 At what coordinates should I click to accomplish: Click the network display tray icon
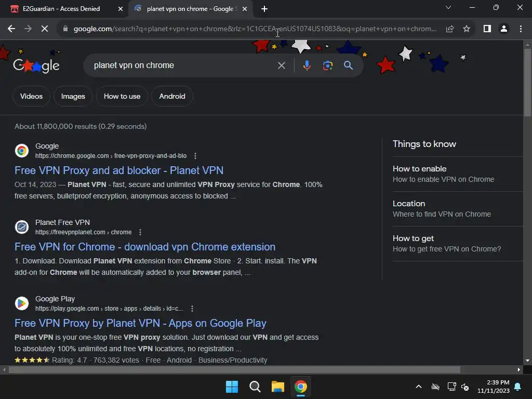pos(451,387)
